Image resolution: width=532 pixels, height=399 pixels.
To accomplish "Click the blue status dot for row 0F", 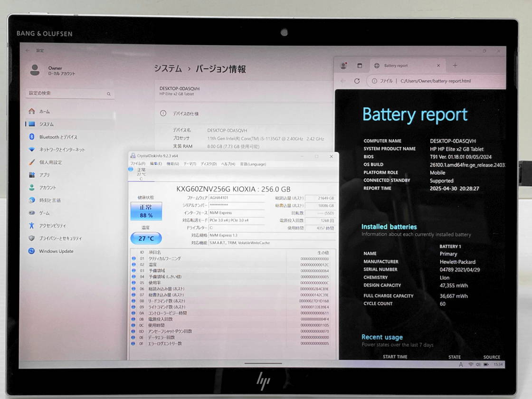I will pos(133,343).
